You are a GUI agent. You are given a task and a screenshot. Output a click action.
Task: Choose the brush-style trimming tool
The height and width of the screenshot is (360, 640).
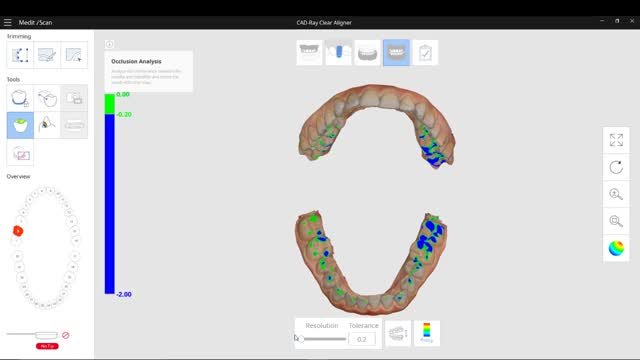coord(47,55)
